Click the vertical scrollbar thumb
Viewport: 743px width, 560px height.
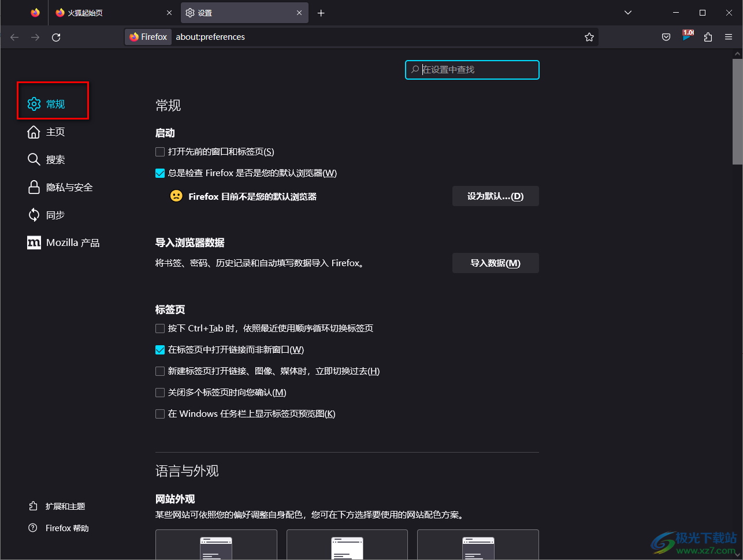pos(737,112)
